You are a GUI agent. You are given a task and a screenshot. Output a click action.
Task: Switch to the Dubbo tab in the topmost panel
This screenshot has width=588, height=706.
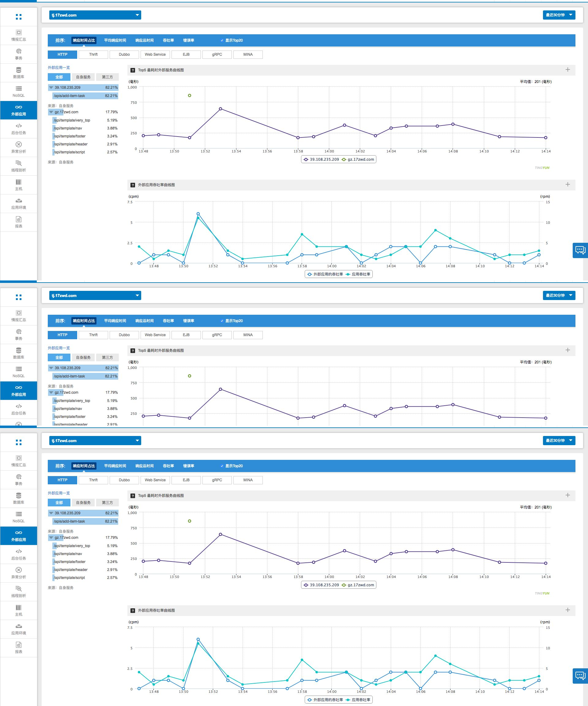click(x=124, y=54)
